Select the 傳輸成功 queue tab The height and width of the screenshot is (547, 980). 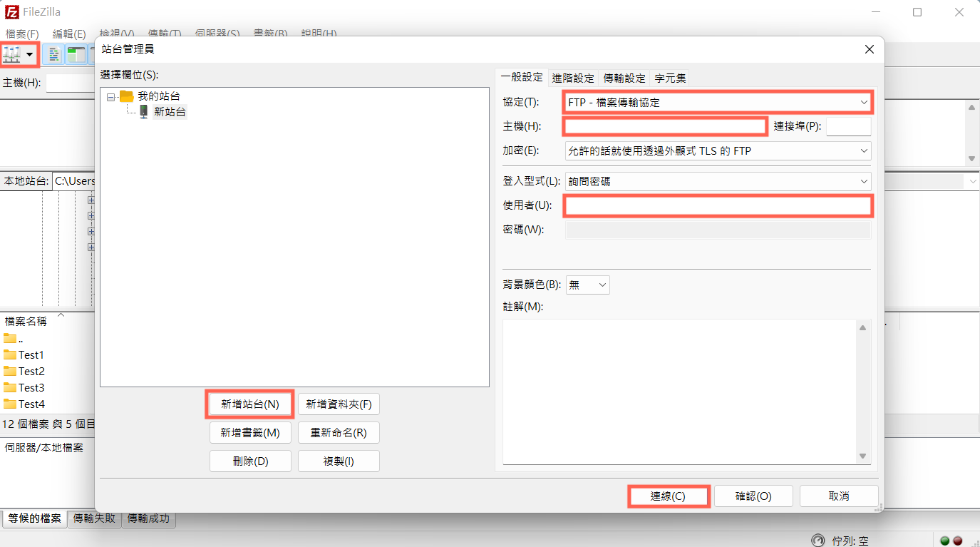point(149,519)
